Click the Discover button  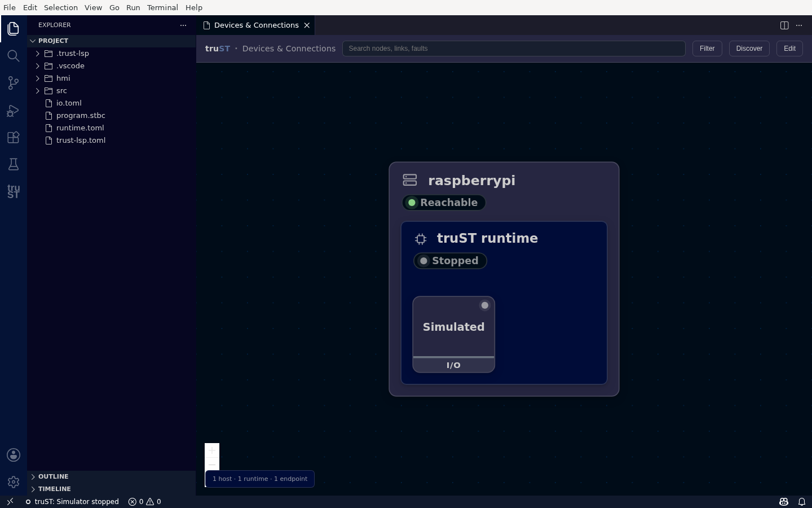click(749, 49)
